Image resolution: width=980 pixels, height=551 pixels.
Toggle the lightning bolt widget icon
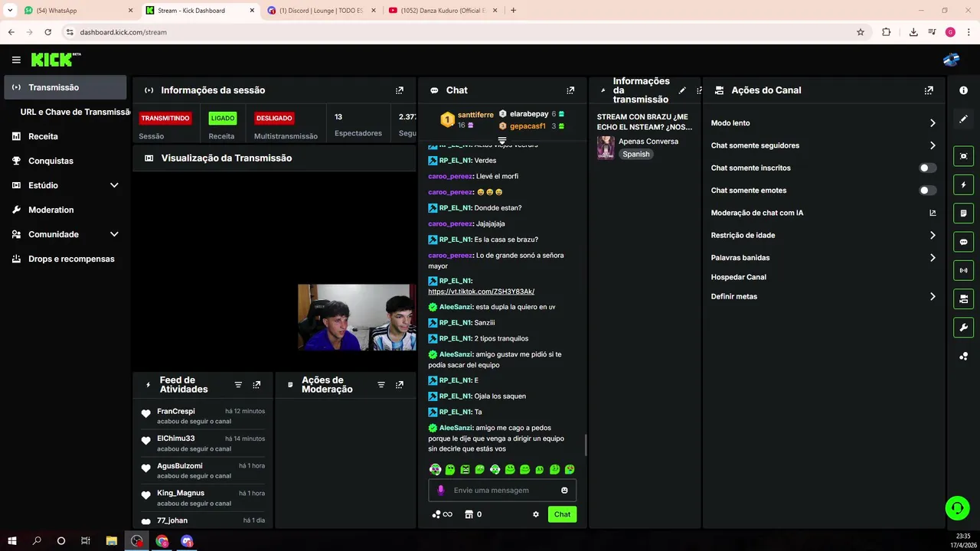(963, 184)
